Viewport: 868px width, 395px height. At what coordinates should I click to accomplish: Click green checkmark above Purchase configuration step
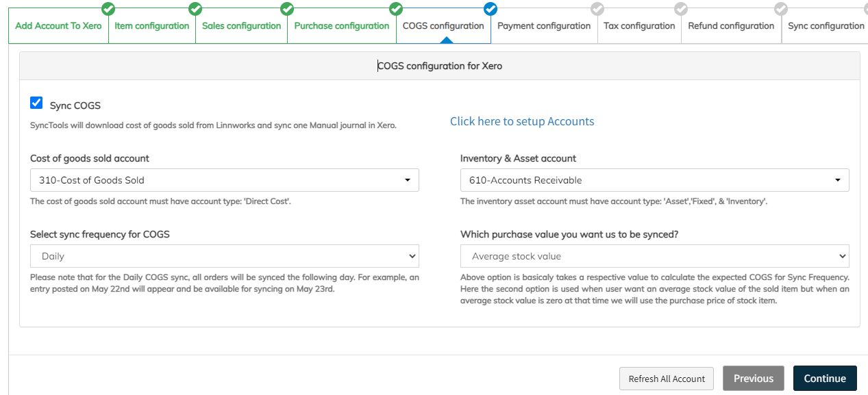(395, 9)
